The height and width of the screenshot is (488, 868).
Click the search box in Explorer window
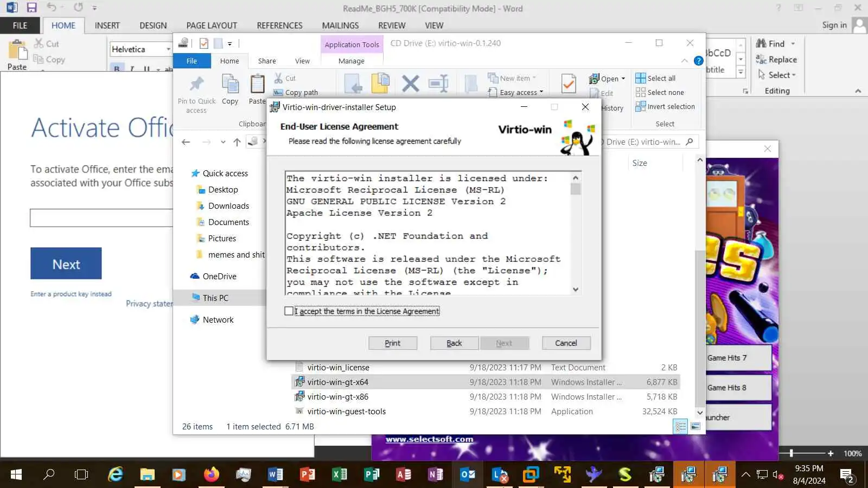tap(649, 142)
